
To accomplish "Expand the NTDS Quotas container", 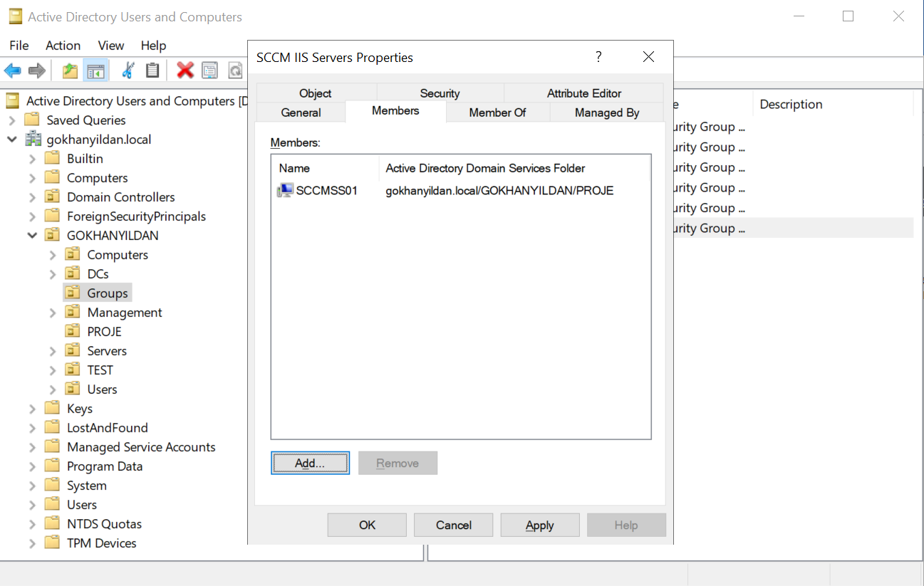I will tap(32, 524).
